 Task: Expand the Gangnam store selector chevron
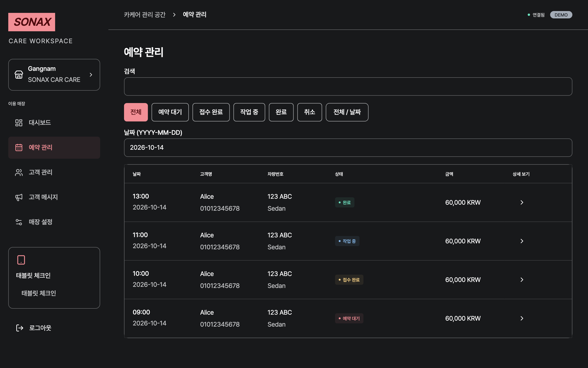point(91,75)
